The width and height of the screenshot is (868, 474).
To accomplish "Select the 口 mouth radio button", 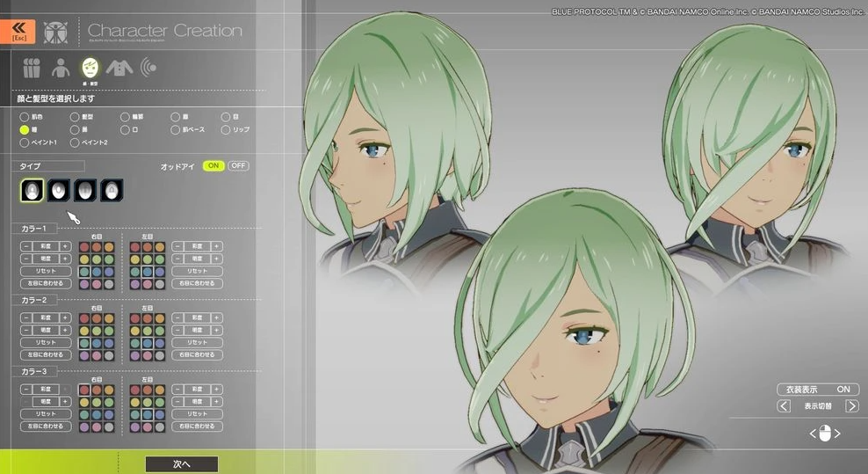I will [x=125, y=130].
